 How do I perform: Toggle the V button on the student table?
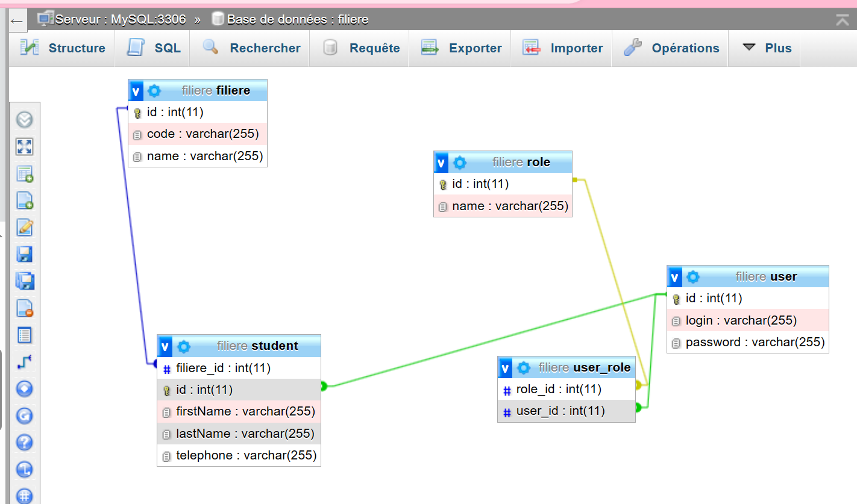click(164, 346)
